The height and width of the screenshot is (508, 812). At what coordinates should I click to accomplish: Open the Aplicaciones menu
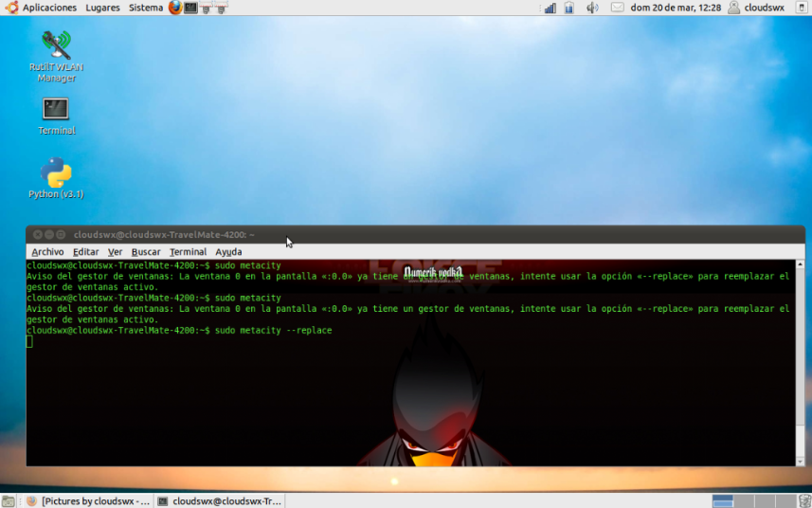(49, 8)
